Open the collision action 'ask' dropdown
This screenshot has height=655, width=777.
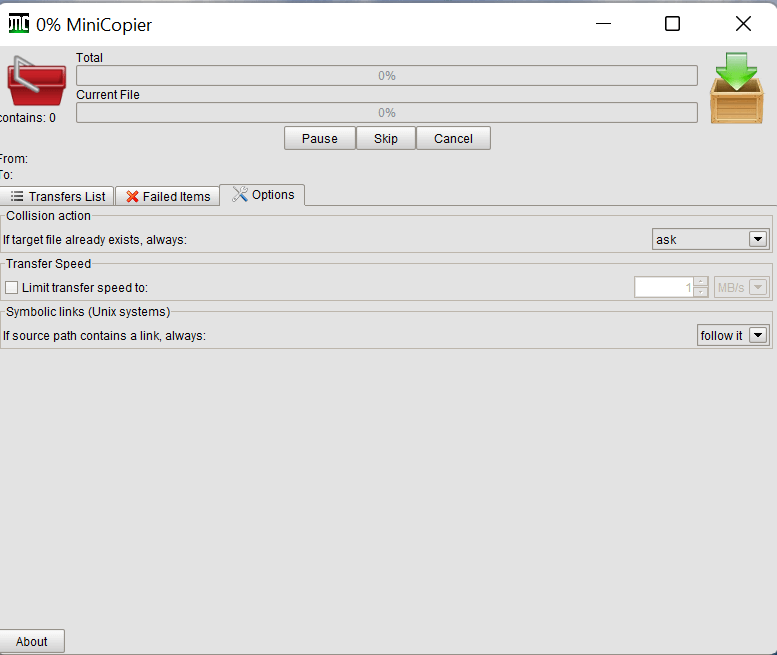point(710,239)
